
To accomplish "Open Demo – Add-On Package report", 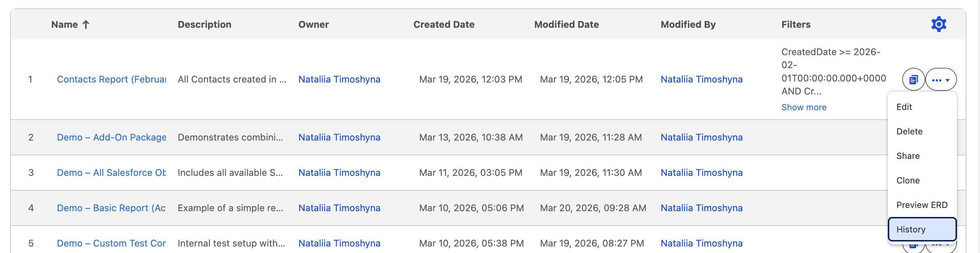I will coord(111,137).
